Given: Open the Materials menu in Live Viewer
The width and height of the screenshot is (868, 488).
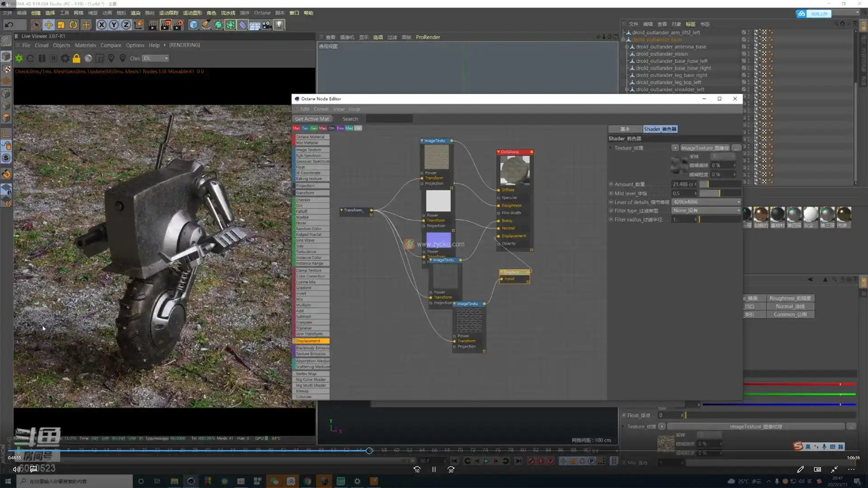Looking at the screenshot, I should (85, 45).
